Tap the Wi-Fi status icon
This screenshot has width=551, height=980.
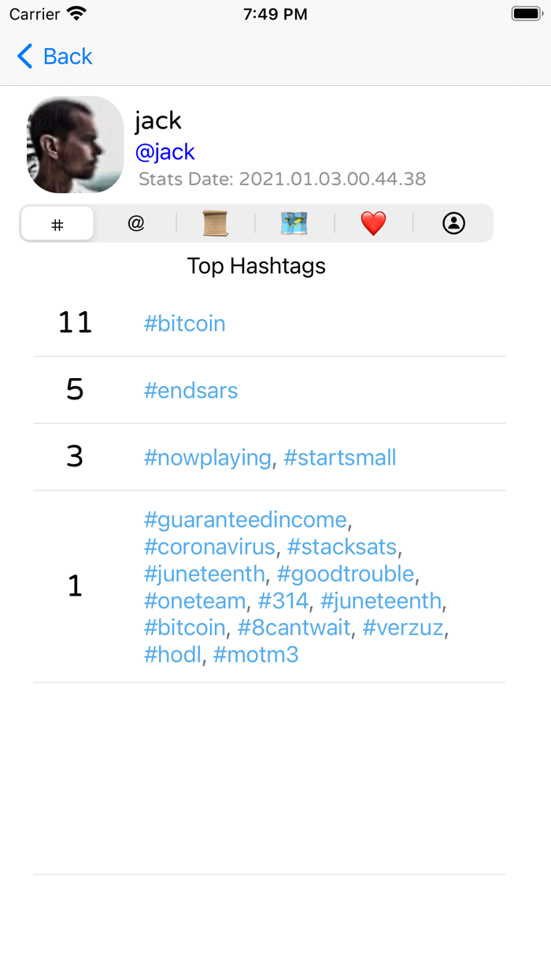[x=76, y=14]
